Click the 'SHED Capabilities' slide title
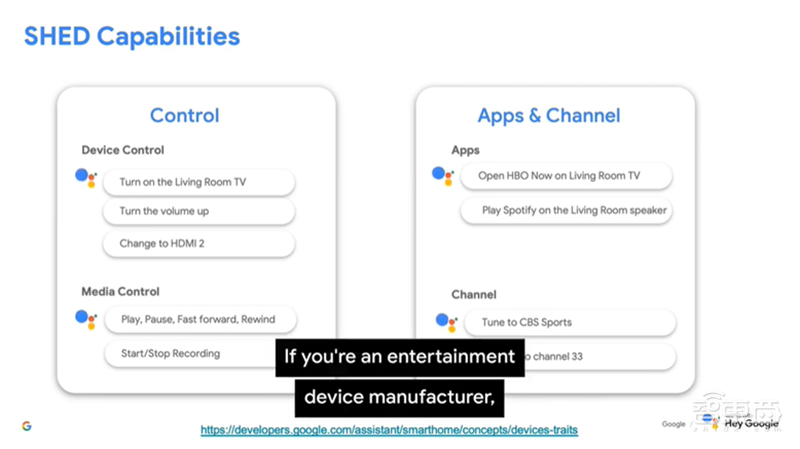This screenshot has height=449, width=800. 131,37
